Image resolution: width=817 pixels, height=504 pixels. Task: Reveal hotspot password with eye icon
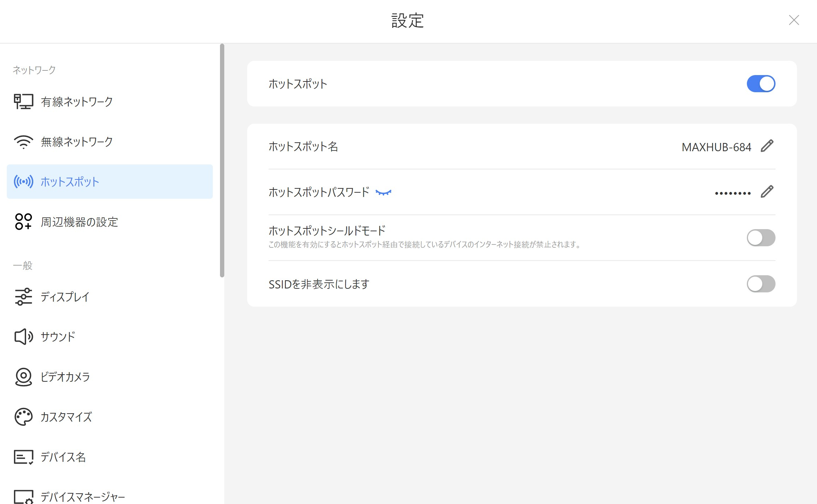coord(383,193)
